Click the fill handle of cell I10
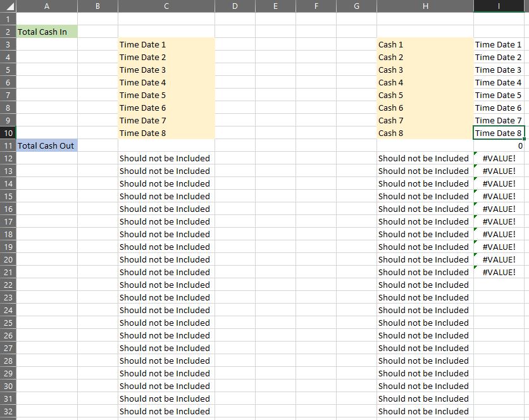This screenshot has height=420, width=529. [524, 139]
